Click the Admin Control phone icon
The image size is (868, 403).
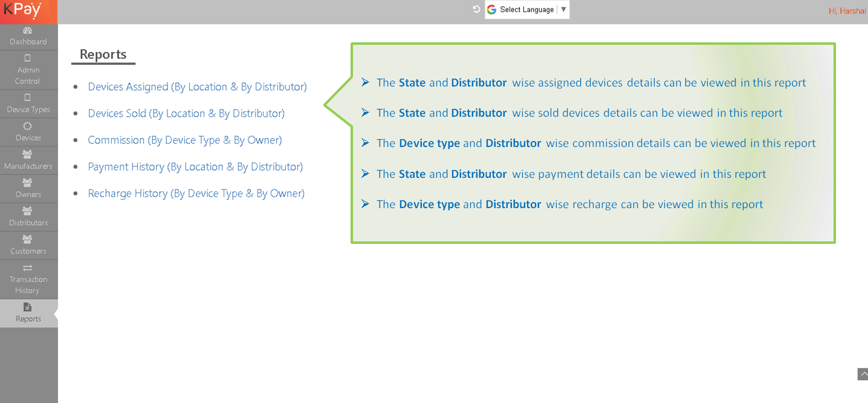pyautogui.click(x=27, y=59)
